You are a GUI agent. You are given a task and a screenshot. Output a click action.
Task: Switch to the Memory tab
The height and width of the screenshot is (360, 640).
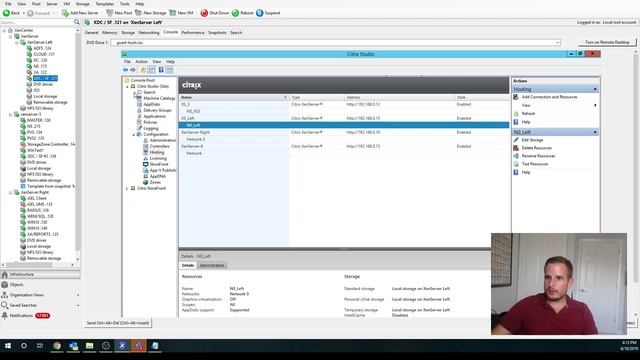(109, 33)
